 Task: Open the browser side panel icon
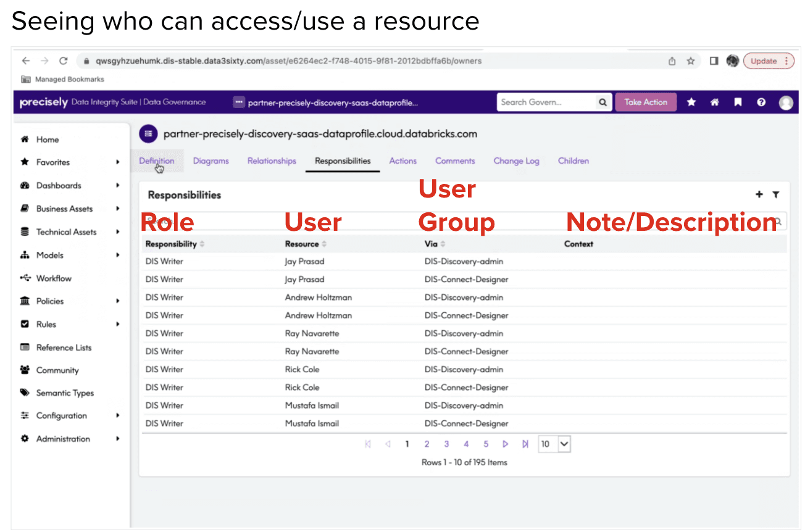714,61
